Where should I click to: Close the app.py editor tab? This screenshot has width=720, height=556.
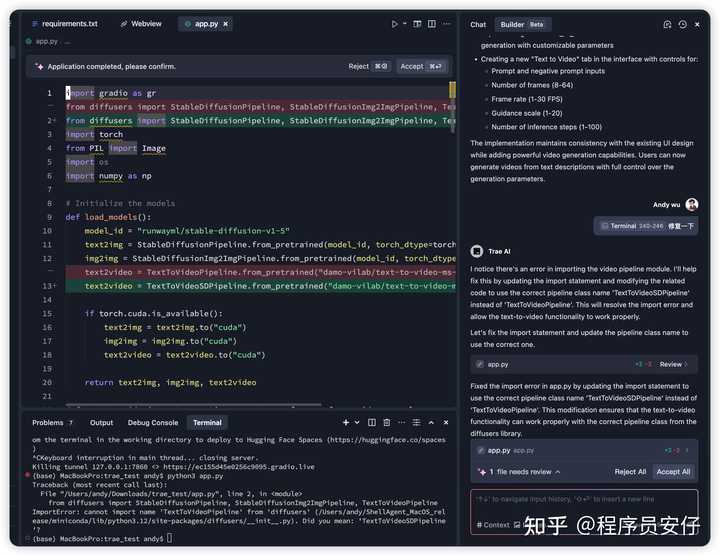click(241, 24)
